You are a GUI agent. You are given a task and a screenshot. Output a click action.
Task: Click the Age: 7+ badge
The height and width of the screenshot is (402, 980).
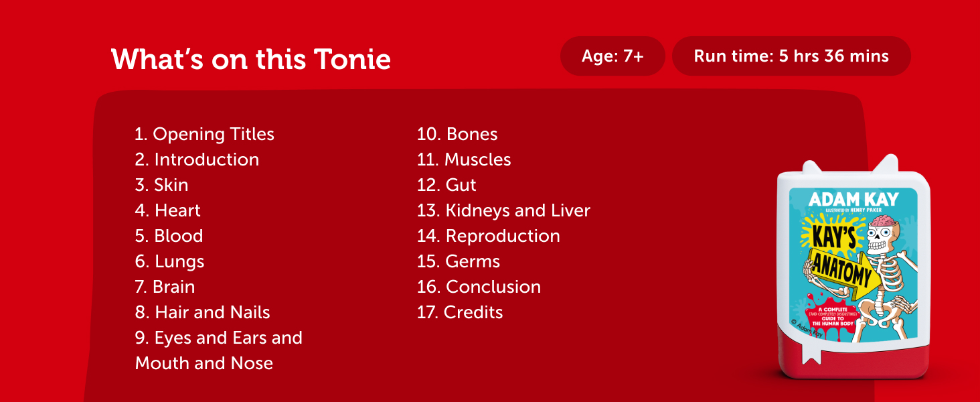pos(612,56)
